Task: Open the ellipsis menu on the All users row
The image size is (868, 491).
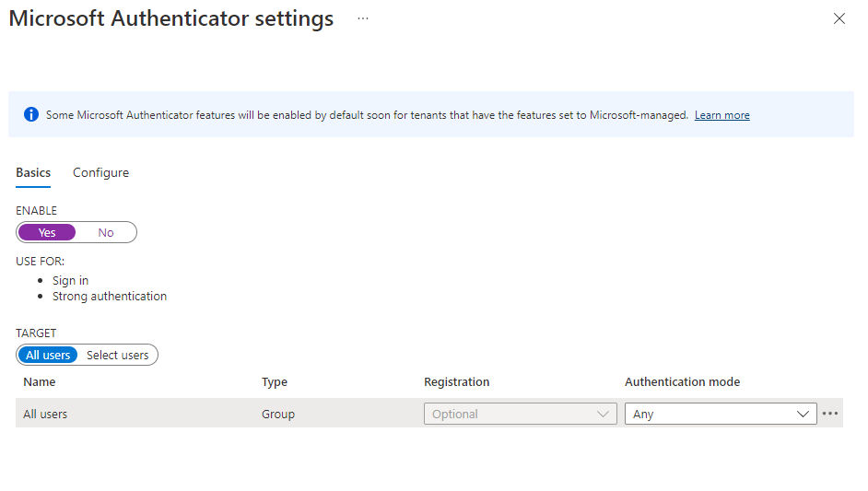Action: coord(830,414)
